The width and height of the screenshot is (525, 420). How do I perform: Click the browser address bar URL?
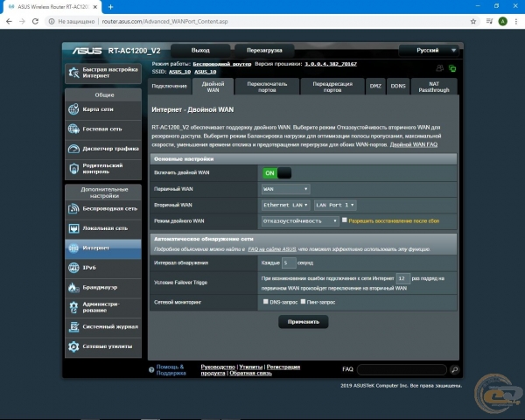click(164, 21)
